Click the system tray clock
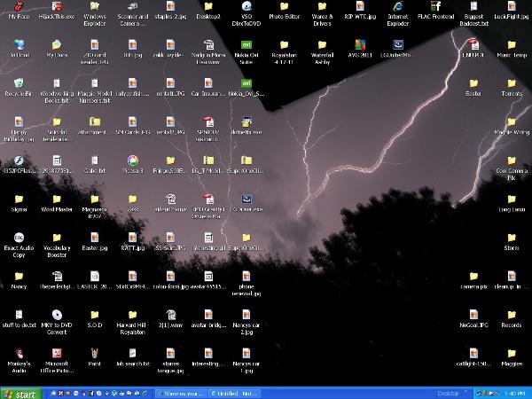The width and height of the screenshot is (532, 399). (513, 393)
